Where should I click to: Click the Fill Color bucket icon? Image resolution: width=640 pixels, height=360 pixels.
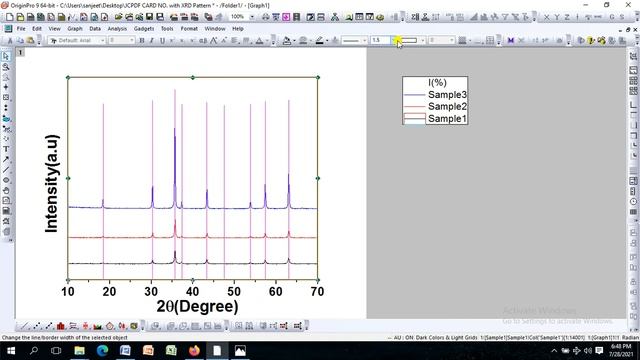pyautogui.click(x=287, y=40)
